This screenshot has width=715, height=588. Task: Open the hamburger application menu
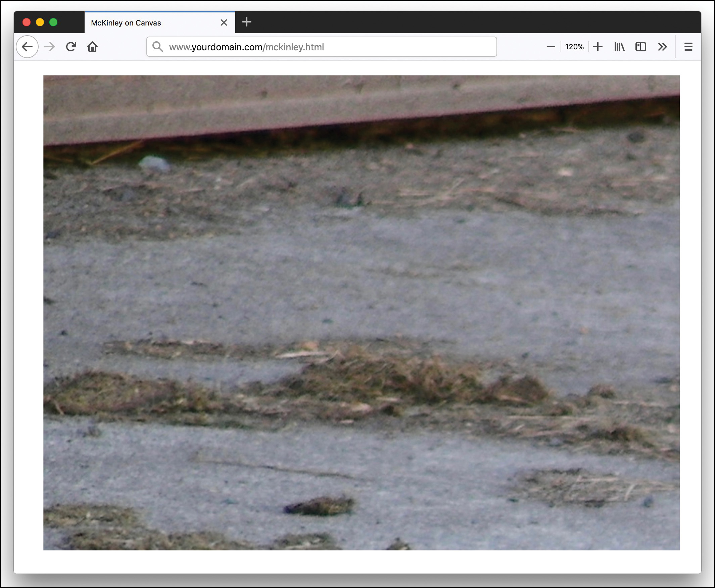coord(688,46)
